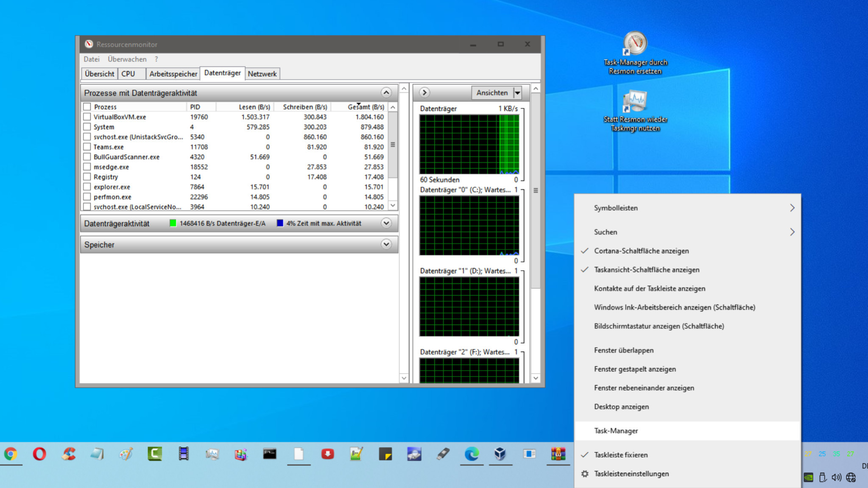
Task: Open VirtualBox from the taskbar
Action: tap(500, 454)
